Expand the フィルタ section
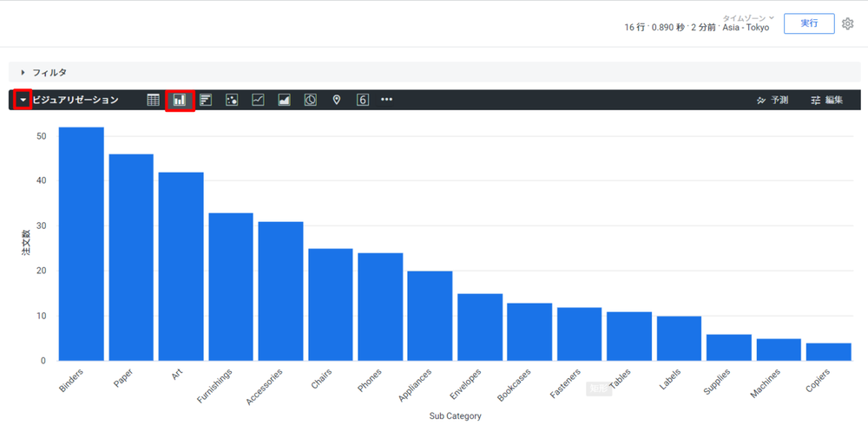Screen dimensions: 868x438 click(x=23, y=72)
